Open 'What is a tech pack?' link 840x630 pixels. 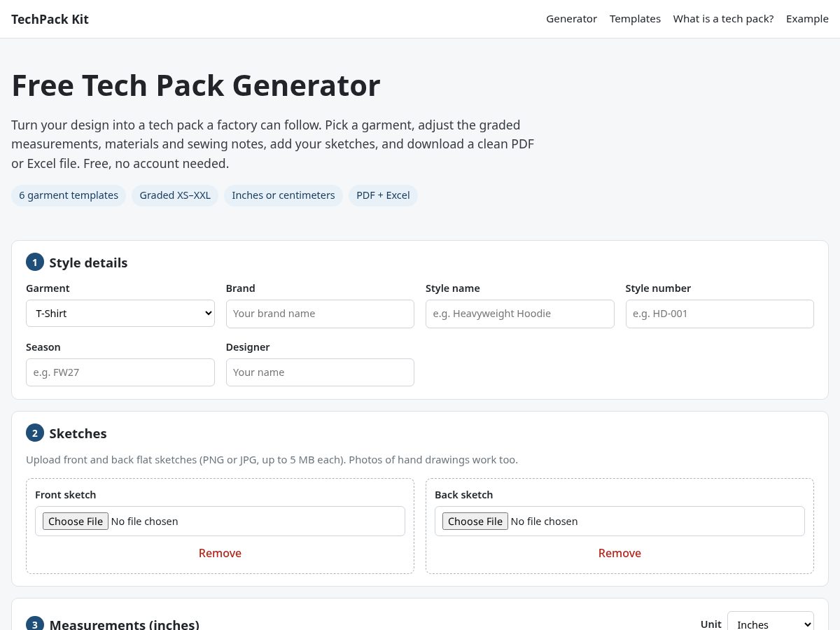pyautogui.click(x=723, y=19)
